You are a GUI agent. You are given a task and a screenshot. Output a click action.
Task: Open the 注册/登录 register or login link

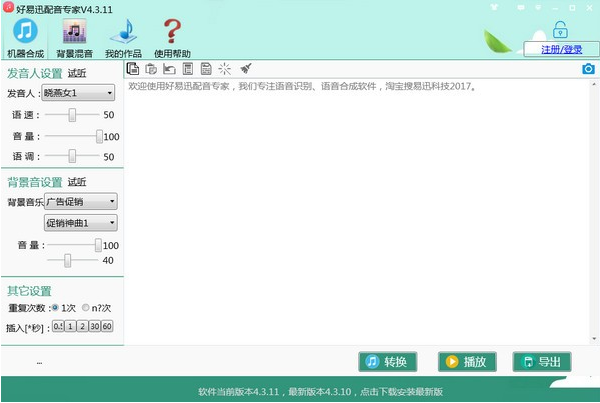click(561, 49)
